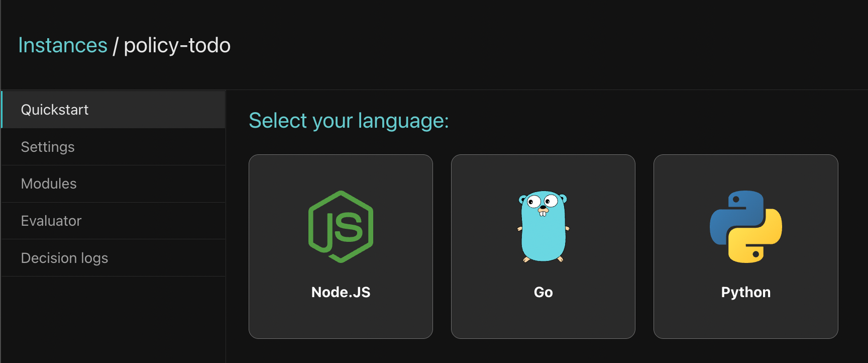
Task: Click the Go card label
Action: pos(543,292)
